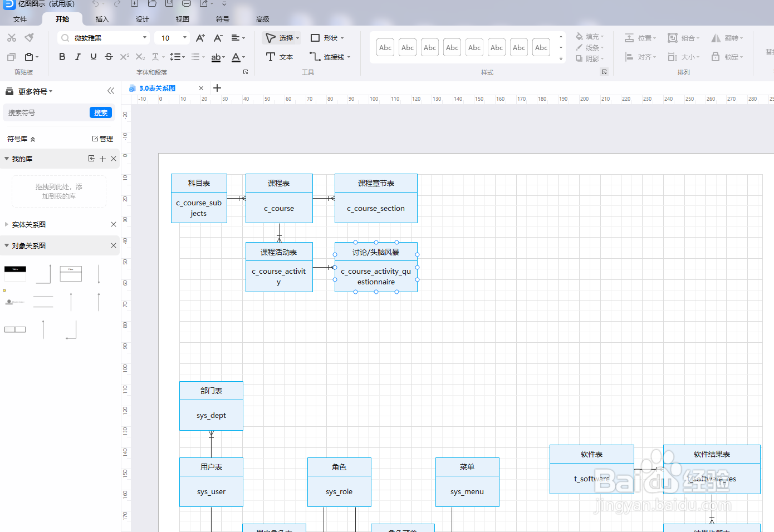Click the Save icon in title bar
This screenshot has width=774, height=532.
(x=169, y=3)
